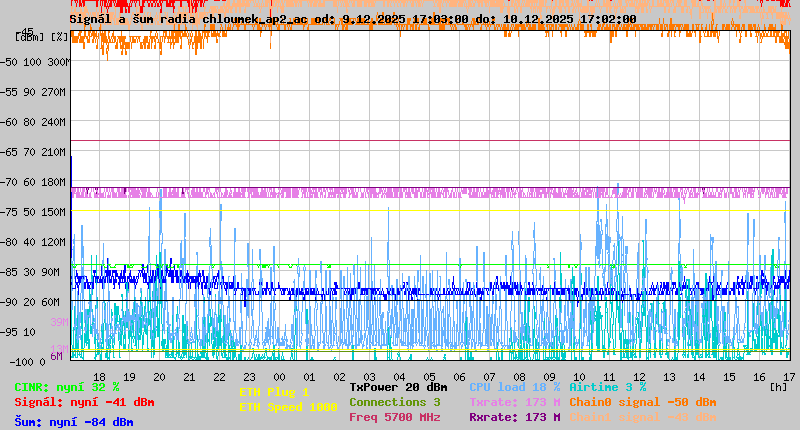Click the 'ETH Plug 1' legend label
Viewport: 800px width, 430px height.
point(274,392)
